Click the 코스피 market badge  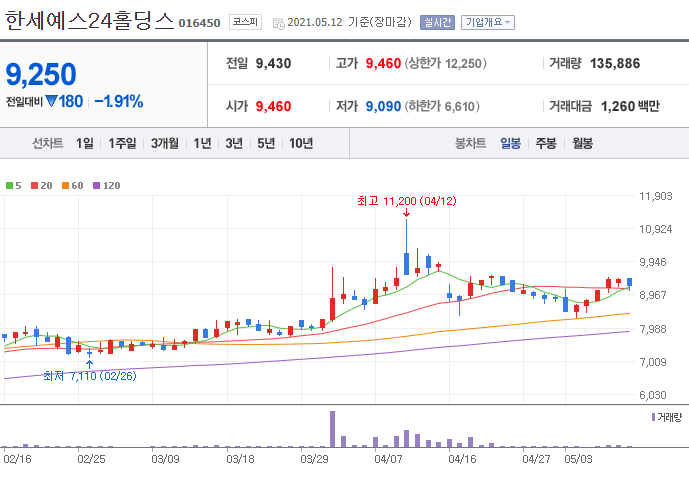click(245, 22)
